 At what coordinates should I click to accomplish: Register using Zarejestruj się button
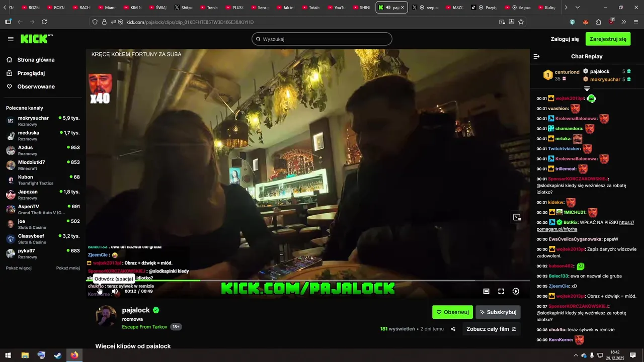(x=608, y=39)
